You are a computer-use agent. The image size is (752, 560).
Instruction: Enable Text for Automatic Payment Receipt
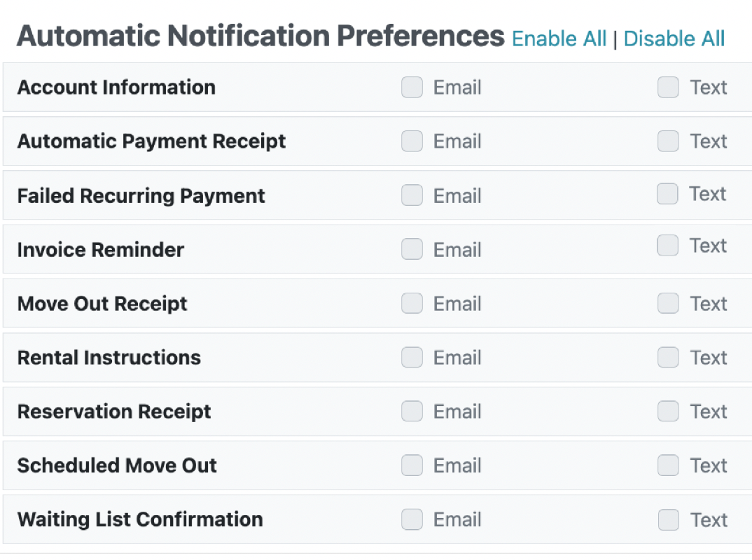pos(668,141)
